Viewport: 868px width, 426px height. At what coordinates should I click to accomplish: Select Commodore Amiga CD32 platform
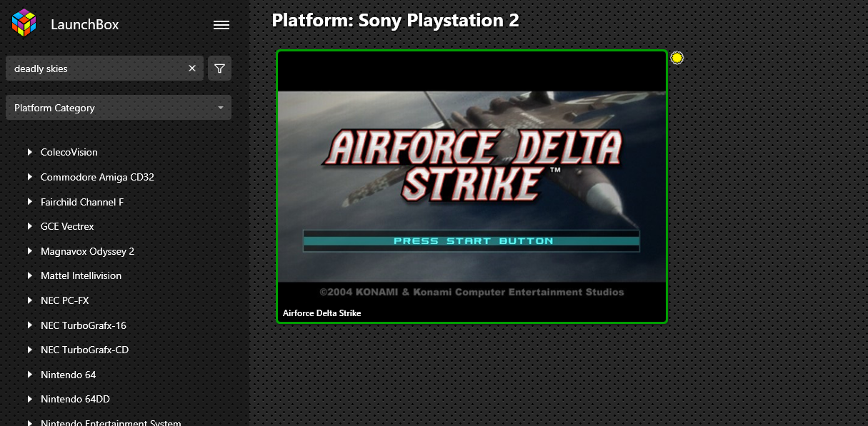point(97,177)
